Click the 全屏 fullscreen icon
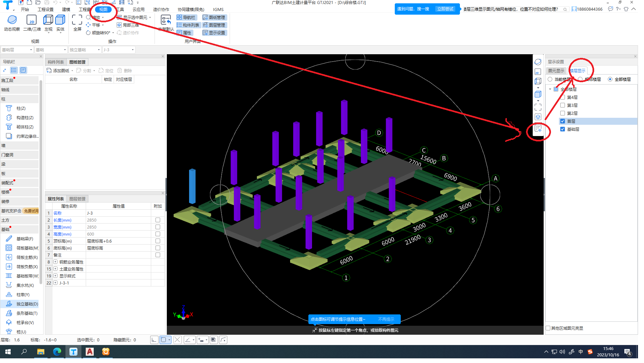Viewport: 644px width, 363px height. 77,20
